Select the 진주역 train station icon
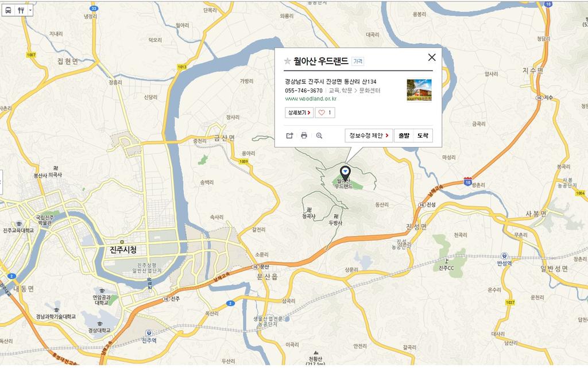This screenshot has width=588, height=368. 149,333
